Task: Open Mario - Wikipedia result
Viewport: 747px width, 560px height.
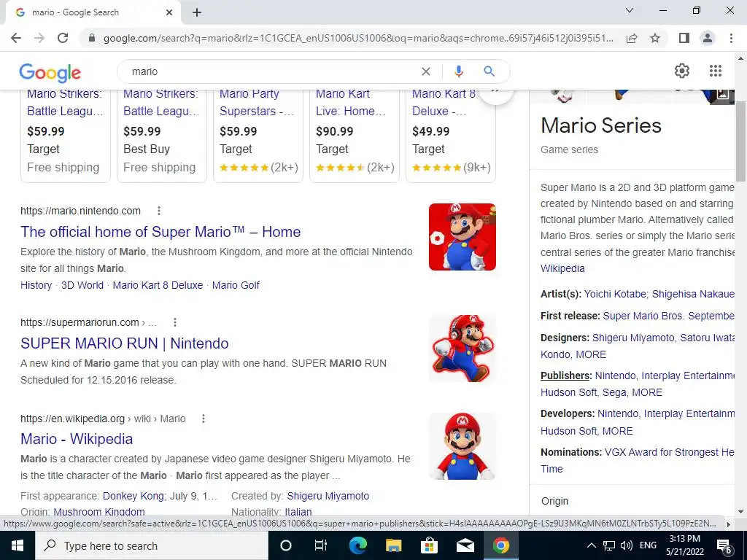Action: [77, 439]
